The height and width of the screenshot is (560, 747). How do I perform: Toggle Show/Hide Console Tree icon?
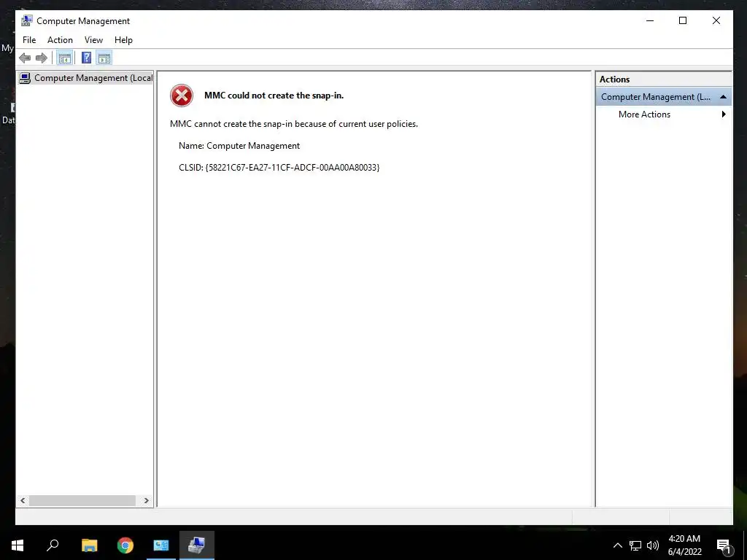tap(64, 58)
